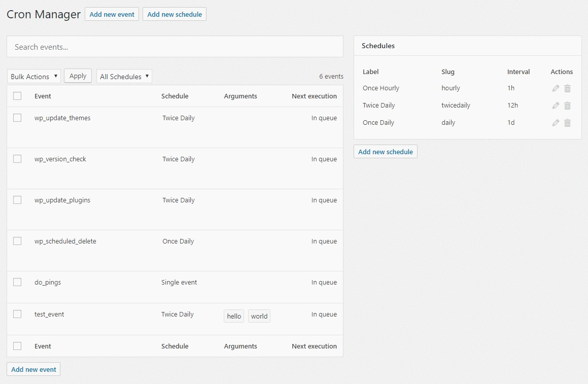Viewport: 588px width, 384px height.
Task: Click the world argument tag
Action: [259, 316]
